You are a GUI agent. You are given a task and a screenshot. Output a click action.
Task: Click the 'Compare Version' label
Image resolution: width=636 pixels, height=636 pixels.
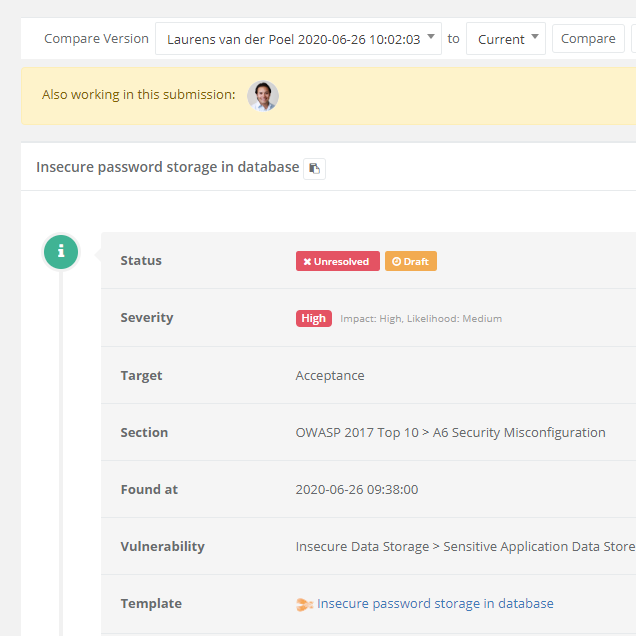(97, 39)
